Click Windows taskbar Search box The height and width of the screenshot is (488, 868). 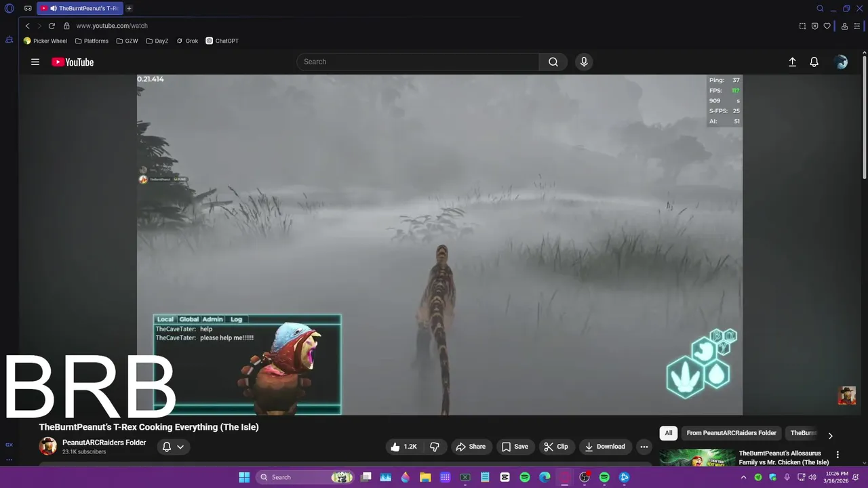[x=305, y=477]
